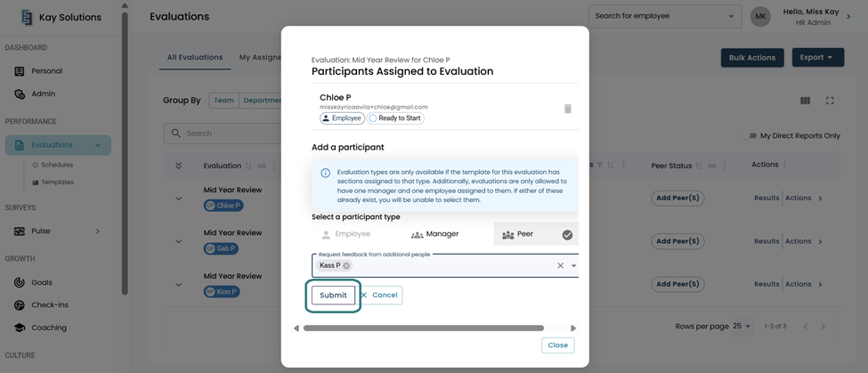
Task: Open the column chooser icon
Action: (x=806, y=101)
